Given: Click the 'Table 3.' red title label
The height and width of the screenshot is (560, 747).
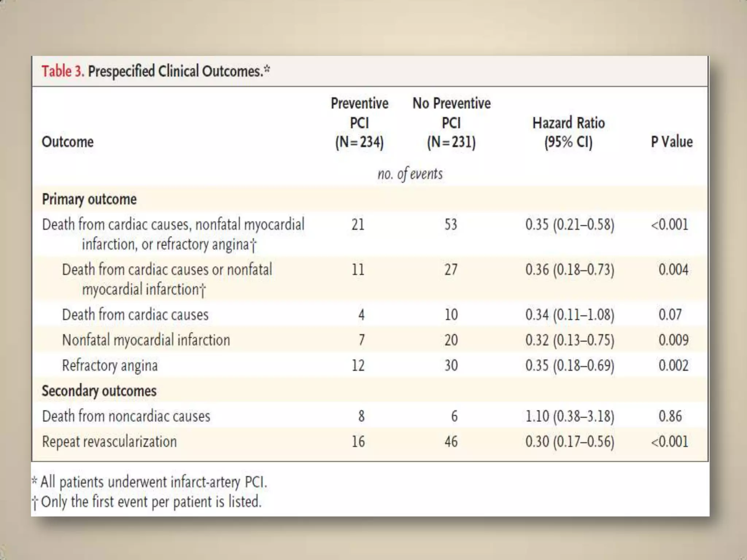Looking at the screenshot, I should (x=62, y=71).
